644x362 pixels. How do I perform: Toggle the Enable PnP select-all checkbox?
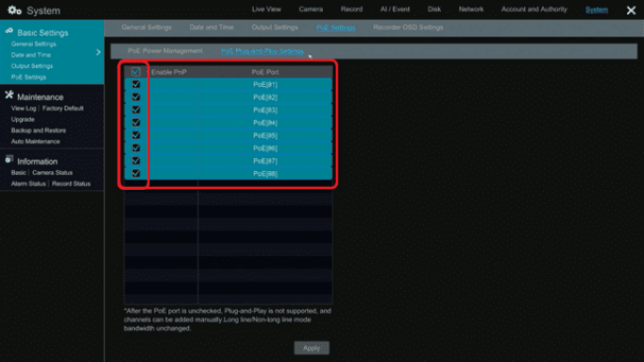click(x=136, y=72)
